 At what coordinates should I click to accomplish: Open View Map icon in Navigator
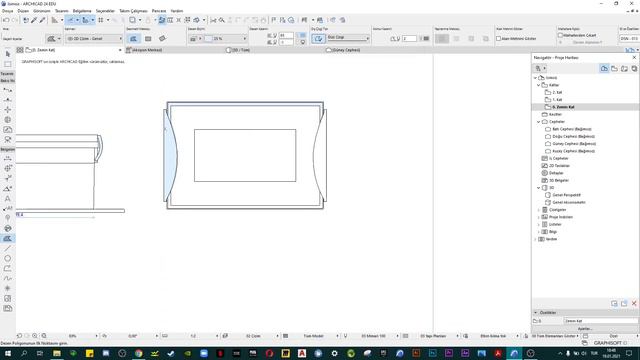(614, 69)
